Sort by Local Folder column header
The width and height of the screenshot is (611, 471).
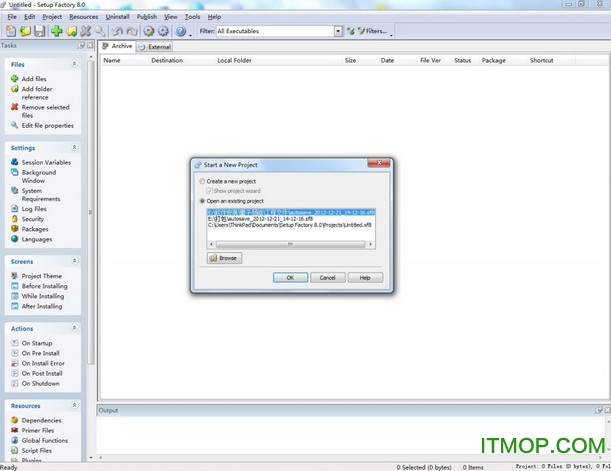pyautogui.click(x=235, y=60)
